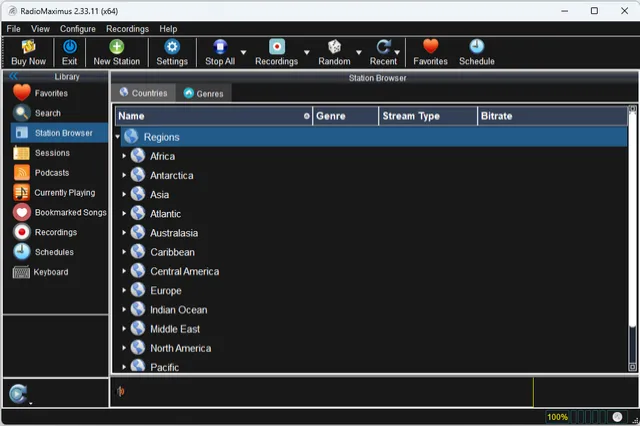Select Indian Ocean in the regions tree
640x426 pixels.
pyautogui.click(x=178, y=310)
